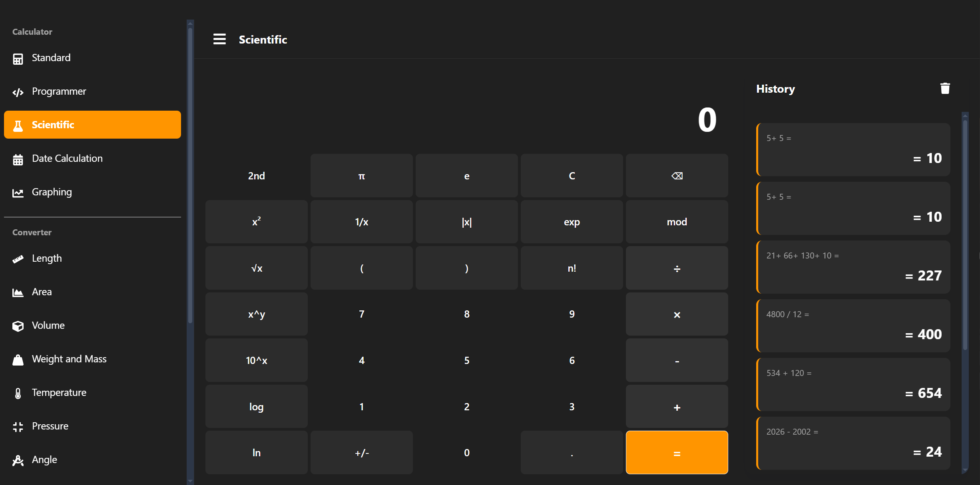Viewport: 980px width, 485px height.
Task: Toggle the number sign with +/-
Action: click(361, 452)
